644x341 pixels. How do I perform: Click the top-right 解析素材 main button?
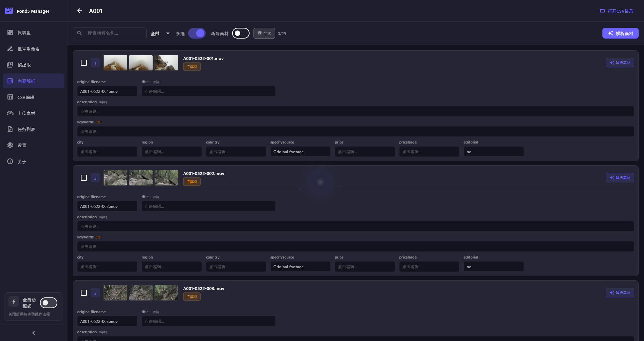pos(620,33)
